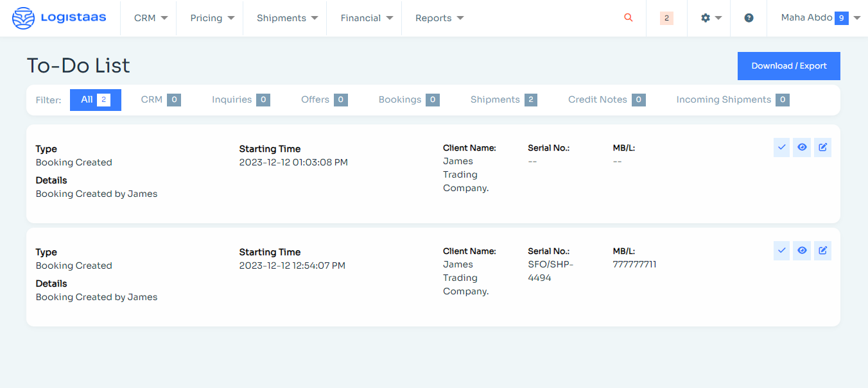868x388 pixels.
Task: Click the Logistaas logo
Action: (60, 17)
